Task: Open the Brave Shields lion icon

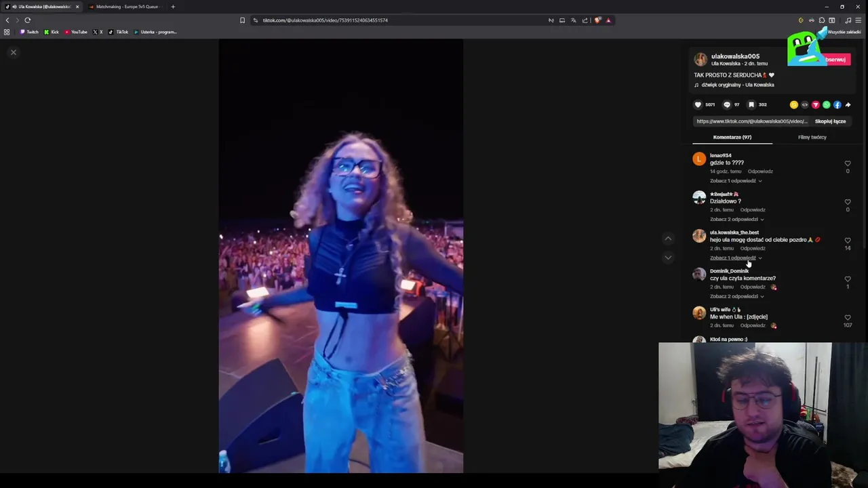Action: (x=597, y=20)
